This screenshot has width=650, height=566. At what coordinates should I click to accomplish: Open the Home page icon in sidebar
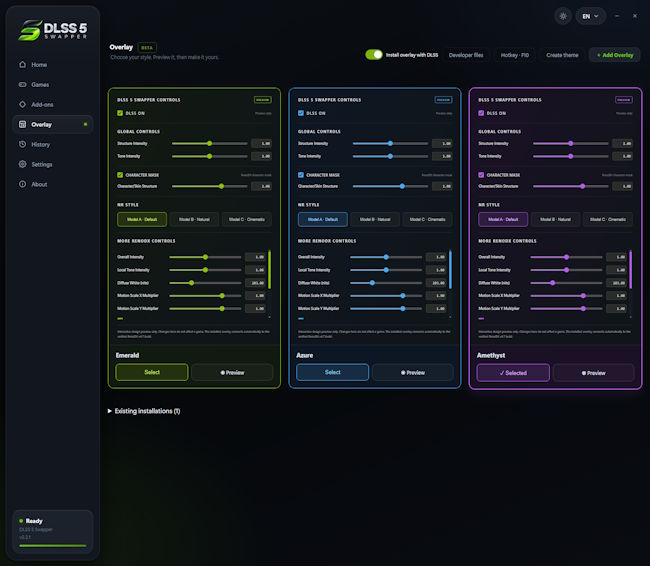[22, 64]
